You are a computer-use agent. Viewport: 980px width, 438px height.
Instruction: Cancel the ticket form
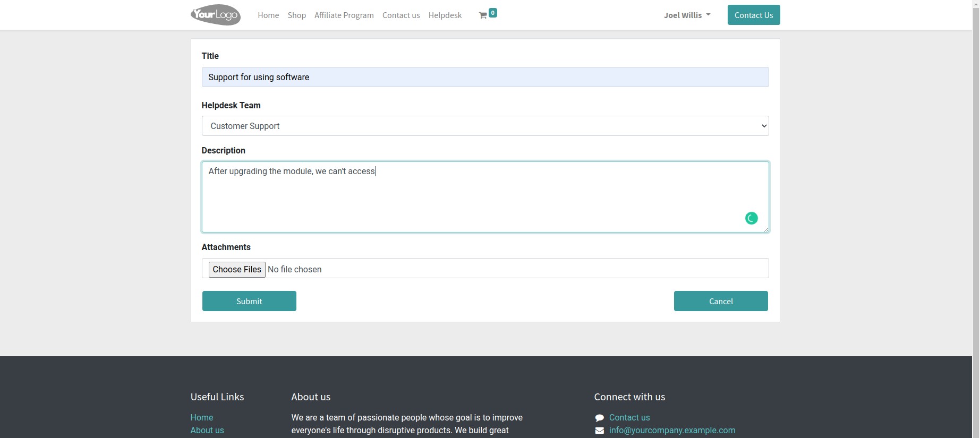tap(721, 301)
